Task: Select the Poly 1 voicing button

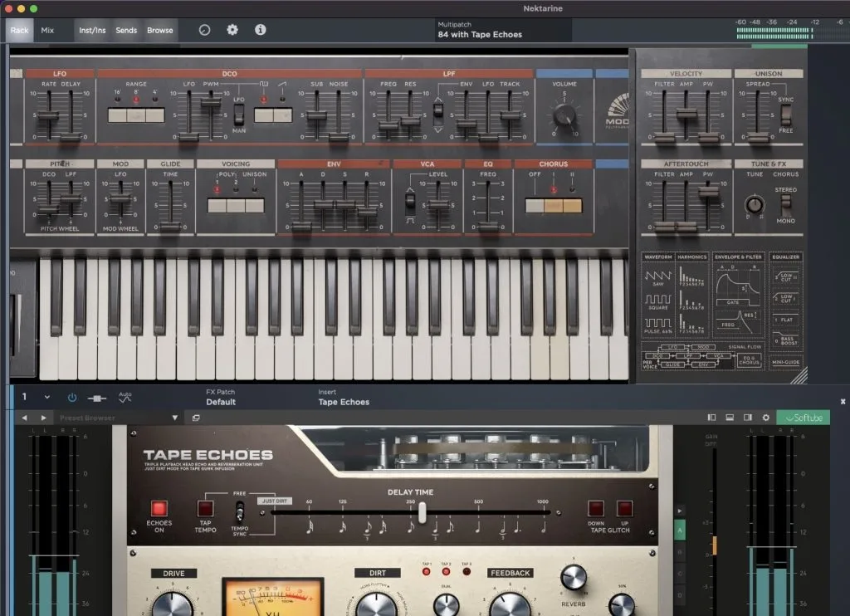Action: coord(217,206)
